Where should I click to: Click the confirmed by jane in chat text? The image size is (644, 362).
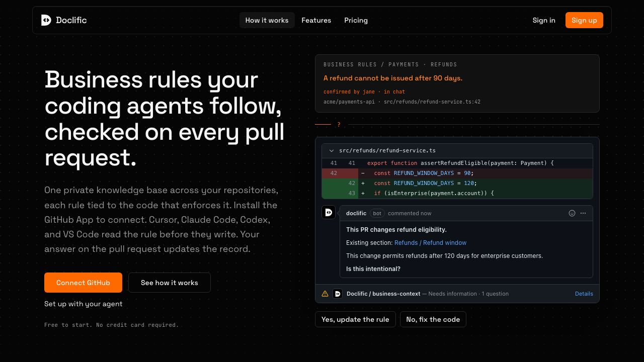click(x=364, y=92)
